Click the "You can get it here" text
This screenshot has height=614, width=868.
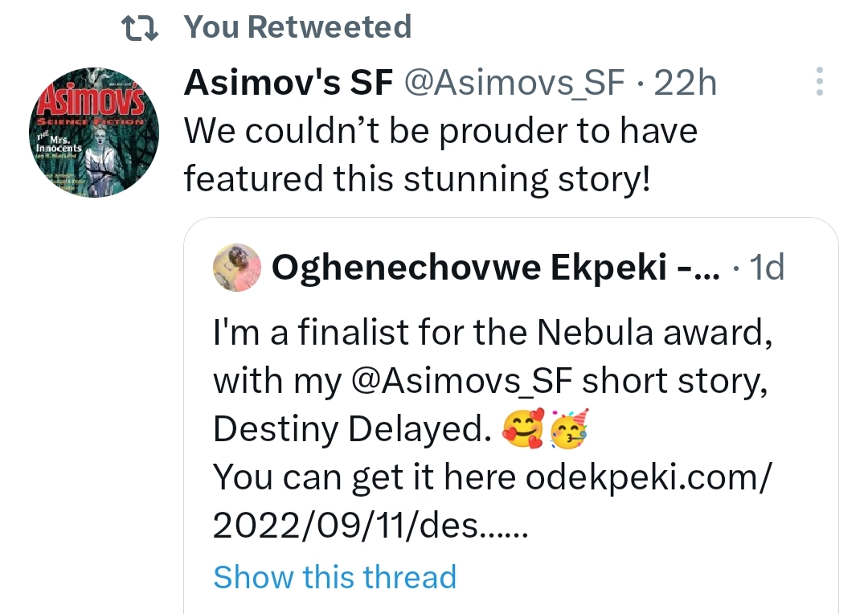pos(363,479)
